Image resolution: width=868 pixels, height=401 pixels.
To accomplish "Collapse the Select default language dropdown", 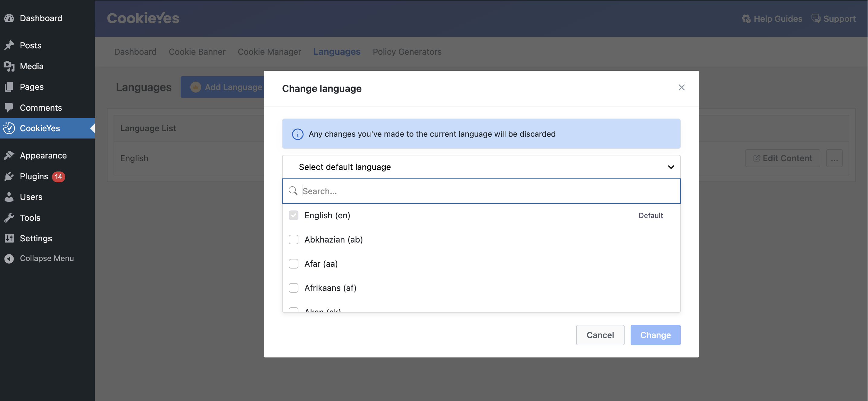I will click(x=670, y=167).
